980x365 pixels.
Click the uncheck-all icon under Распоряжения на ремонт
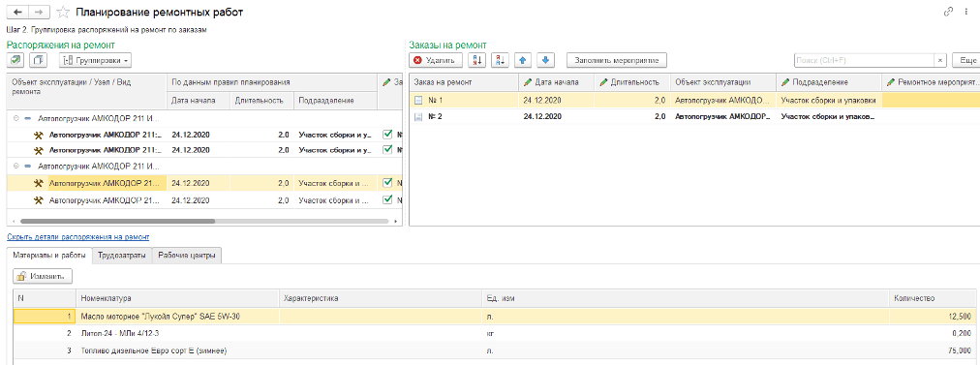tap(39, 60)
